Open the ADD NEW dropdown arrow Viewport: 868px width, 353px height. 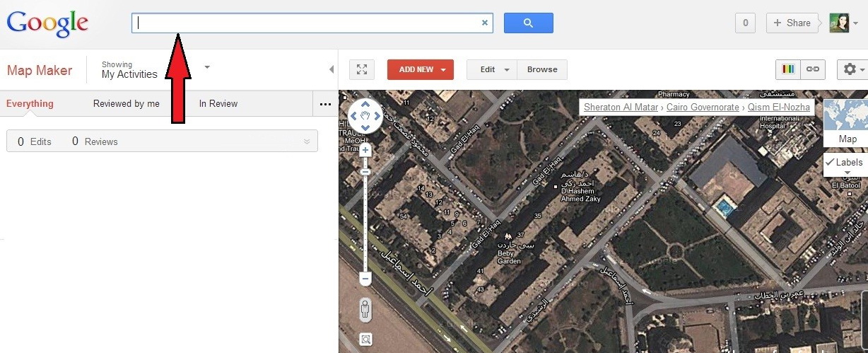pos(443,70)
